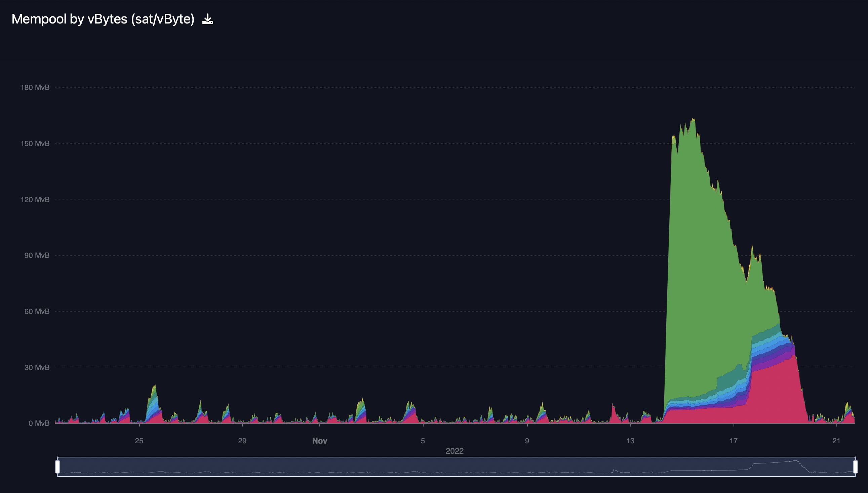Click the right handle of range slider
868x493 pixels.
[855, 466]
